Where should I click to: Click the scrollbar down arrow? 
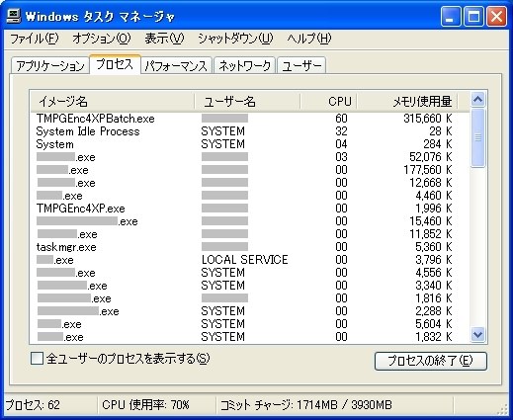[477, 335]
